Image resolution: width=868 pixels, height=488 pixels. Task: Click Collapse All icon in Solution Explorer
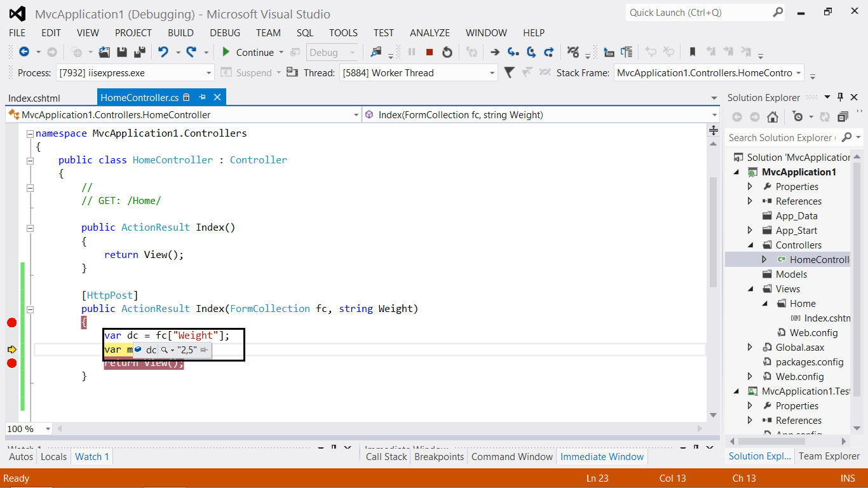(843, 117)
